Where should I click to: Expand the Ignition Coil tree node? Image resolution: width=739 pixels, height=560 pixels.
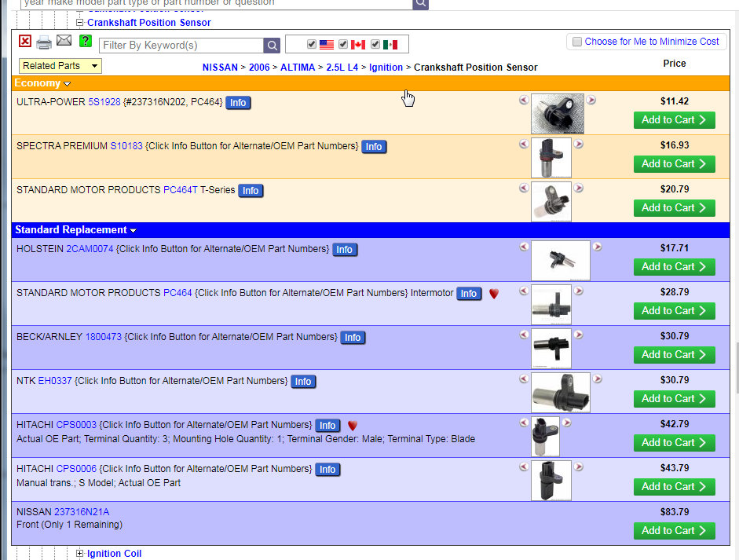point(79,554)
